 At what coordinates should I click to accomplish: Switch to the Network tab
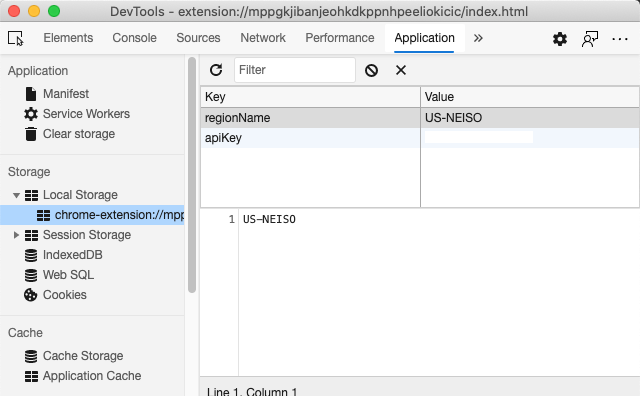[263, 38]
